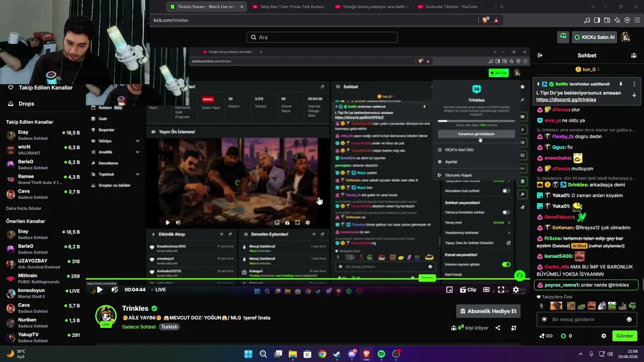Create a Clip from the stream

pyautogui.click(x=467, y=290)
